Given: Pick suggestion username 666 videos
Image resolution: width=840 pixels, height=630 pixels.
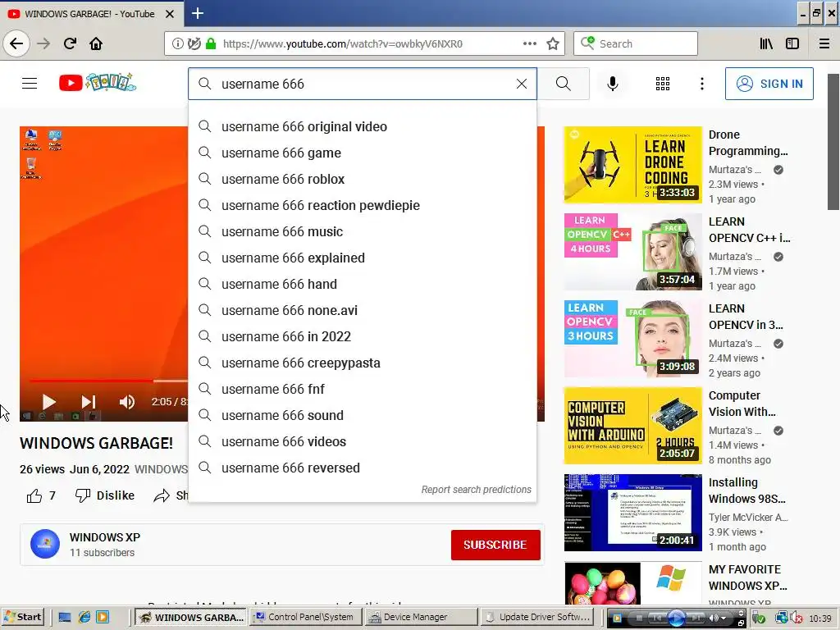Looking at the screenshot, I should [362, 441].
